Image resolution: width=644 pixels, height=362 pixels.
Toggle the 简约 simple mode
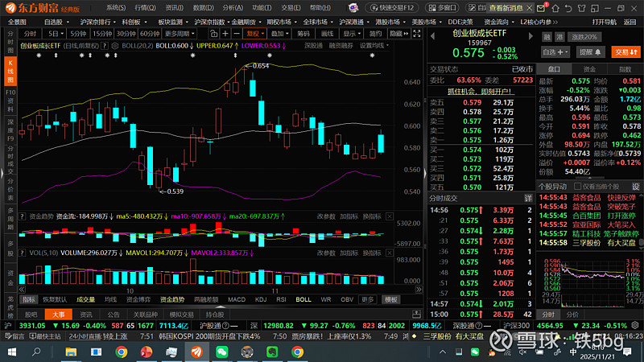click(375, 34)
